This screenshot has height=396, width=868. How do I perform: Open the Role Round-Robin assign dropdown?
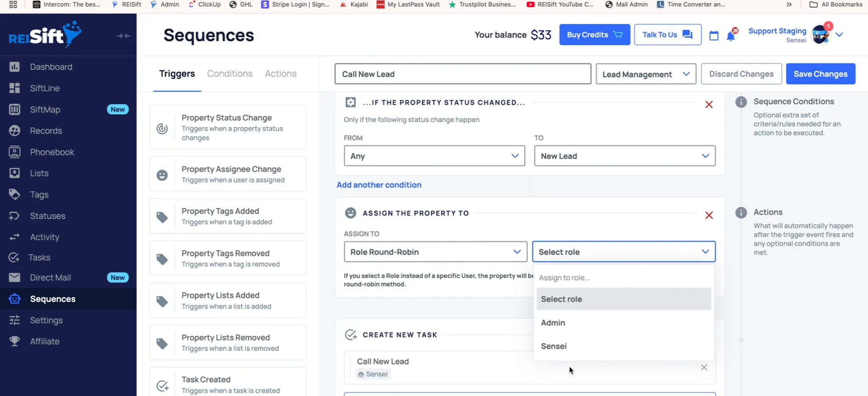(435, 252)
